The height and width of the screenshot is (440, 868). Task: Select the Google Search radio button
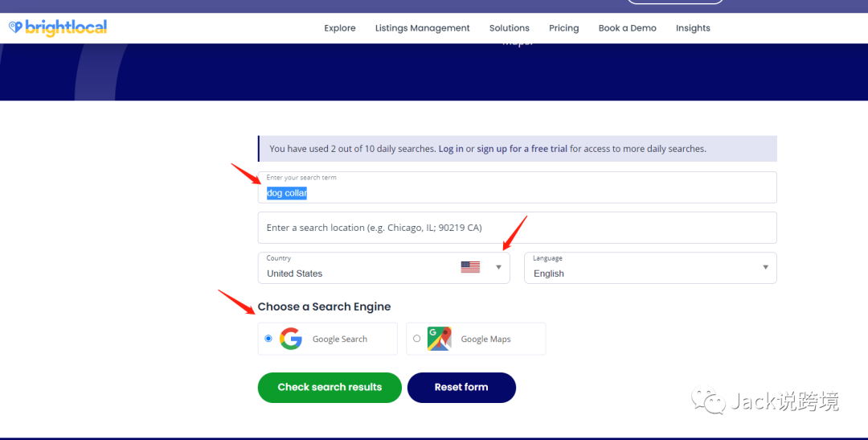[x=268, y=339]
